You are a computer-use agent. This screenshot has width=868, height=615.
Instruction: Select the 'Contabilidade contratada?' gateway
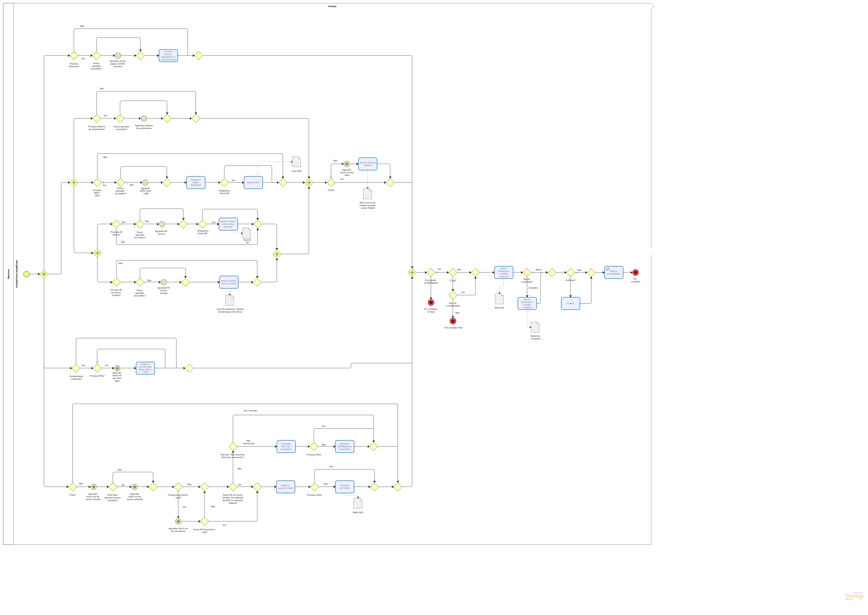(x=76, y=368)
